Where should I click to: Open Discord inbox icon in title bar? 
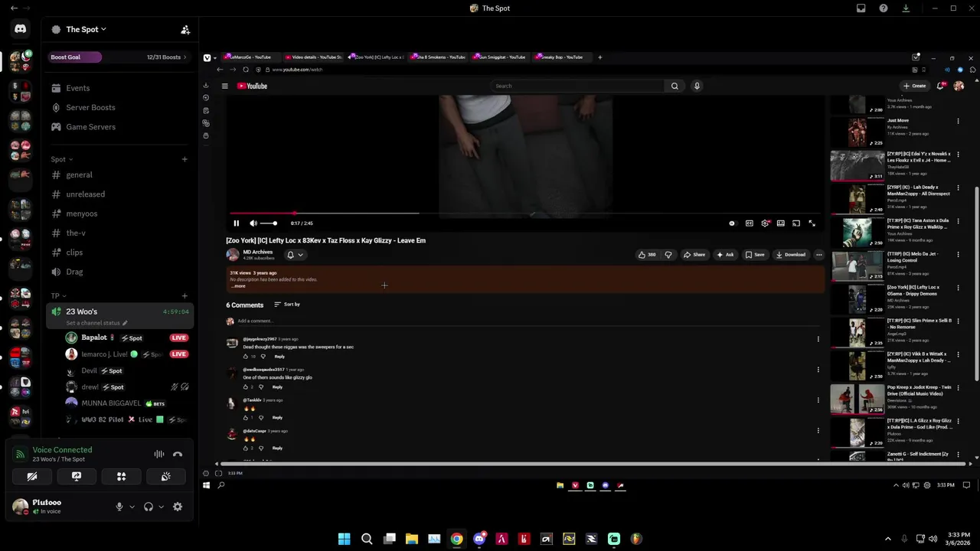tap(861, 8)
